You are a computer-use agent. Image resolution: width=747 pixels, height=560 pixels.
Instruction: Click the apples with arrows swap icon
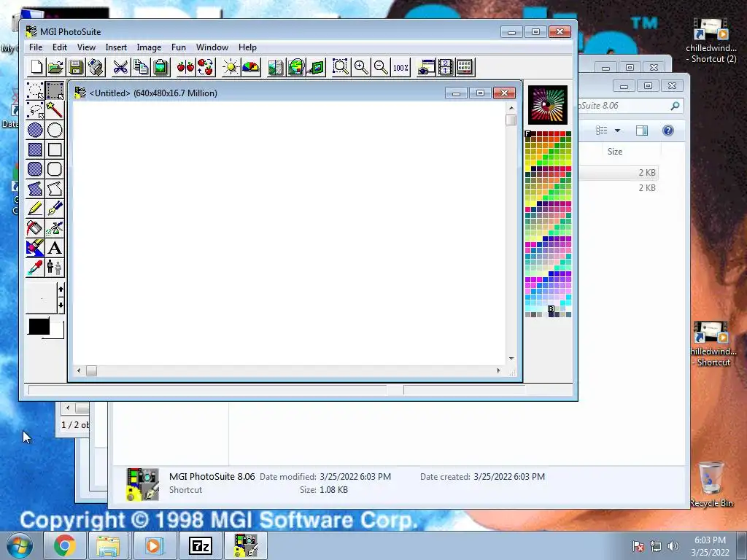tap(205, 67)
